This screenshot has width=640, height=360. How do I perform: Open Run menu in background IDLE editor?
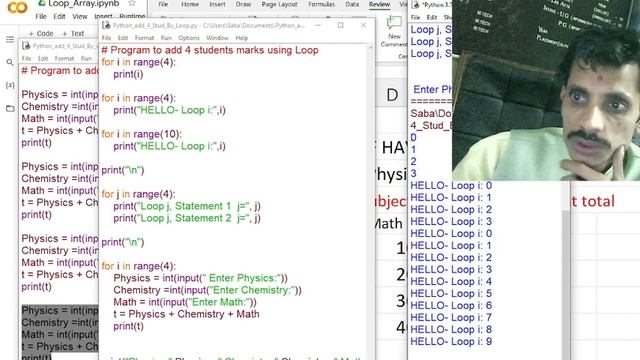[86, 59]
